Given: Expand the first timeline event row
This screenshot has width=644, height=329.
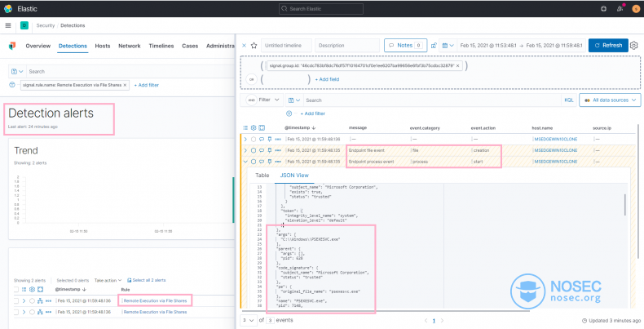Looking at the screenshot, I should click(245, 139).
